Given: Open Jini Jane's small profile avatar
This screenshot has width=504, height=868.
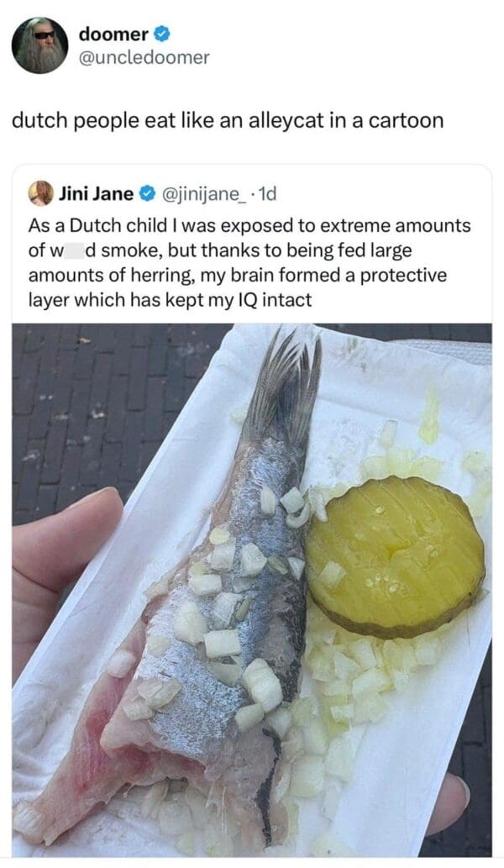Looking at the screenshot, I should coord(41,194).
